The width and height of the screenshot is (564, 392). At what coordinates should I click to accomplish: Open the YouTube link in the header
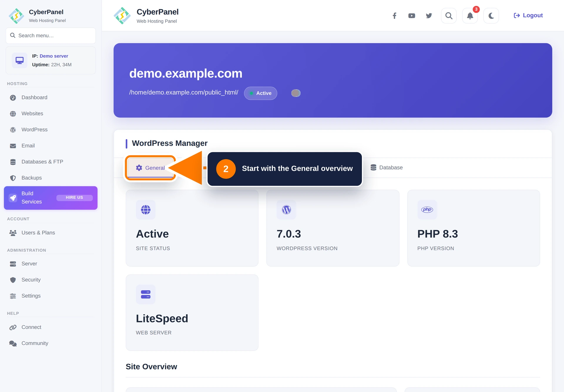(412, 16)
